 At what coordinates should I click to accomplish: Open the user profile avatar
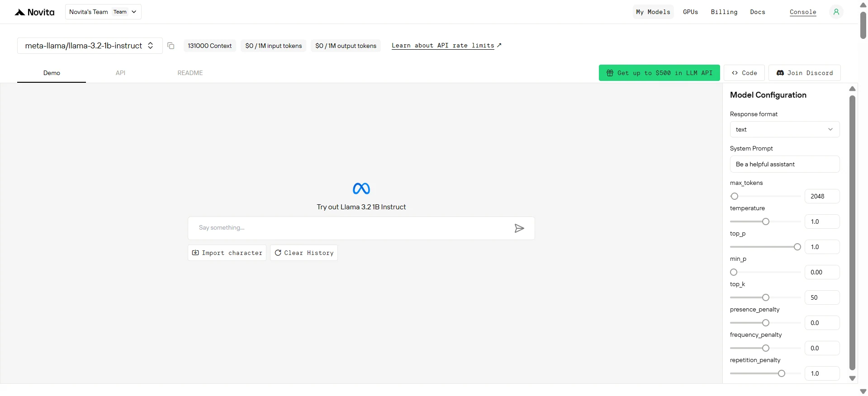coord(836,12)
